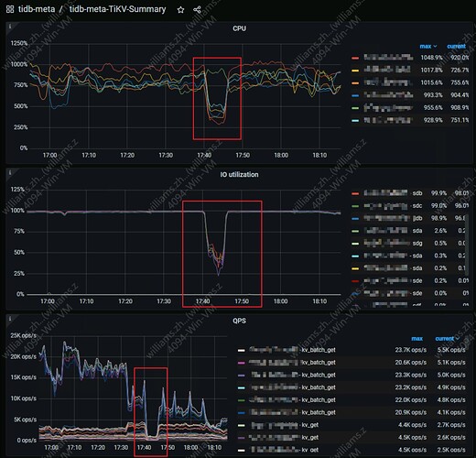Show the CPU panel info icon

10,27
